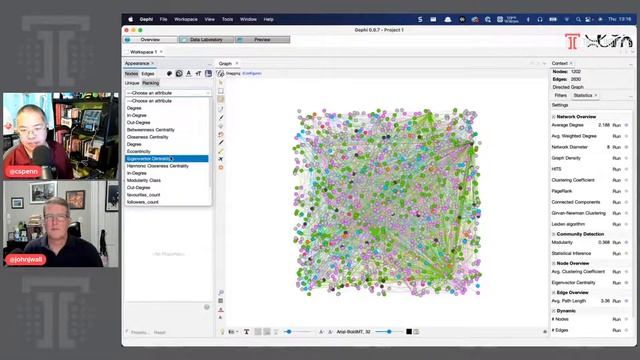Screen dimensions: 640x360
Task: Open the Workspace menu in the menu bar
Action: (x=186, y=19)
